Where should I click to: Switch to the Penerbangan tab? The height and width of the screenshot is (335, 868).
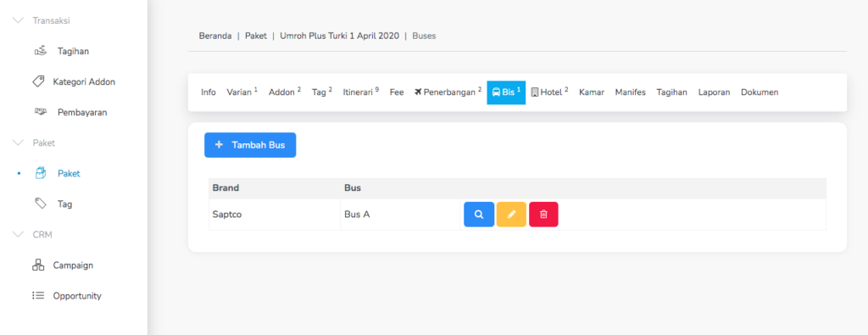tap(448, 92)
